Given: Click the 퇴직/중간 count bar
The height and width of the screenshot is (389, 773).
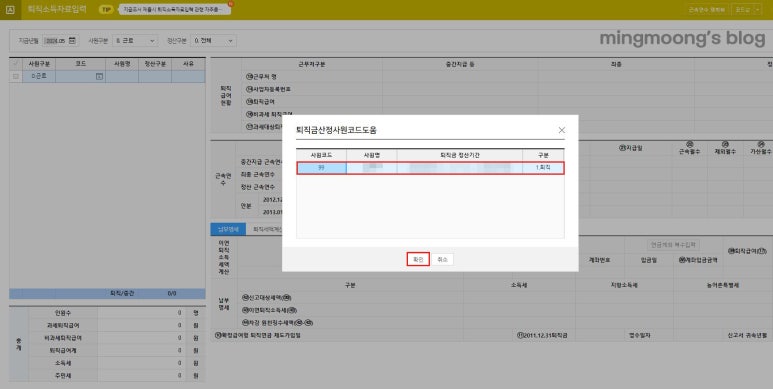Looking at the screenshot, I should click(107, 293).
